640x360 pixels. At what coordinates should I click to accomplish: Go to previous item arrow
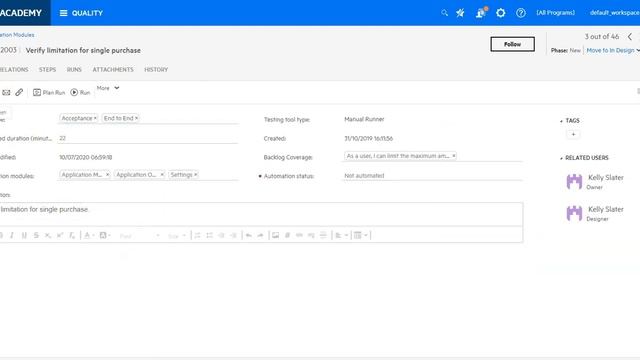[x=630, y=37]
